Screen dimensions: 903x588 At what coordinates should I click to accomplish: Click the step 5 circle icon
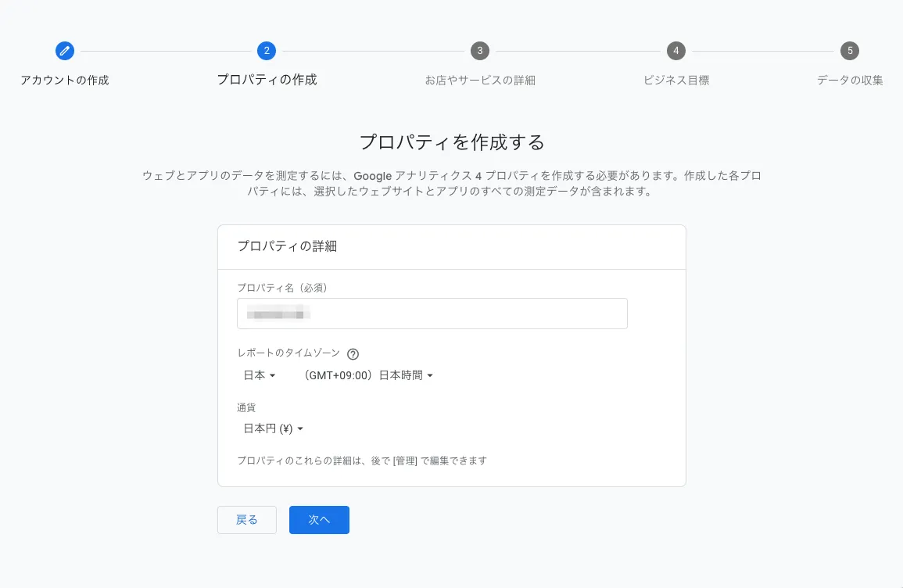coord(850,51)
